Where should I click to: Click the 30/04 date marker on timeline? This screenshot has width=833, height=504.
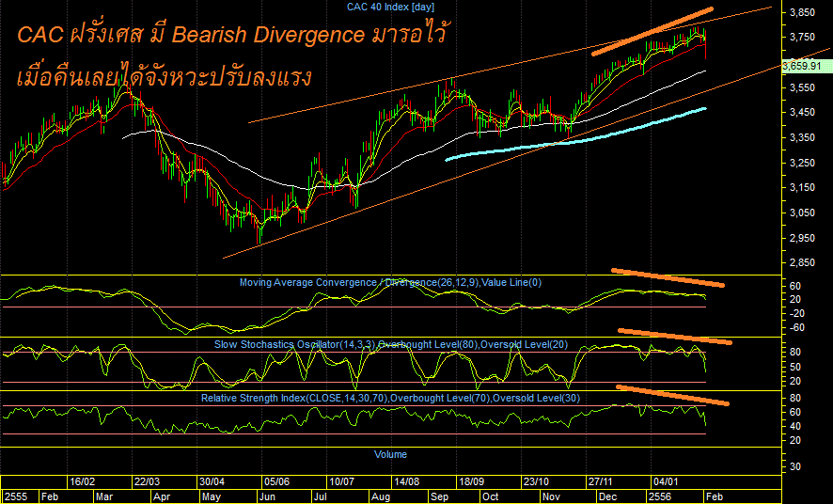point(212,482)
